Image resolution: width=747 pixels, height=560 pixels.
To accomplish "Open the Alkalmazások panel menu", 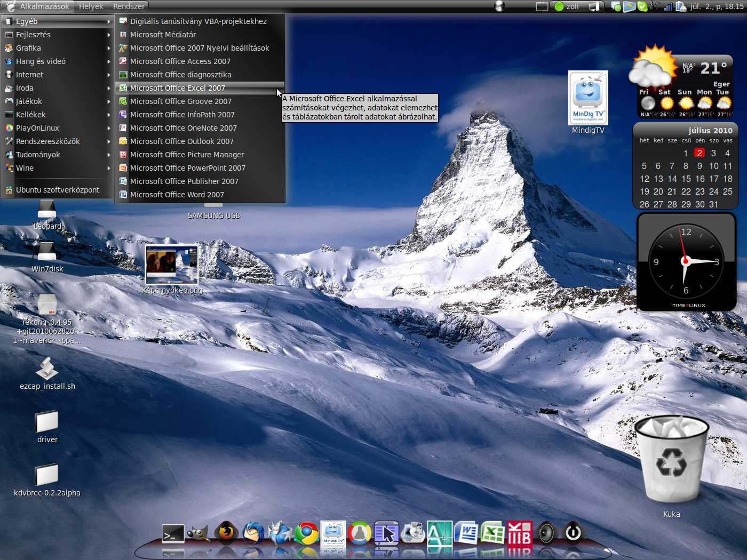I will (x=38, y=6).
